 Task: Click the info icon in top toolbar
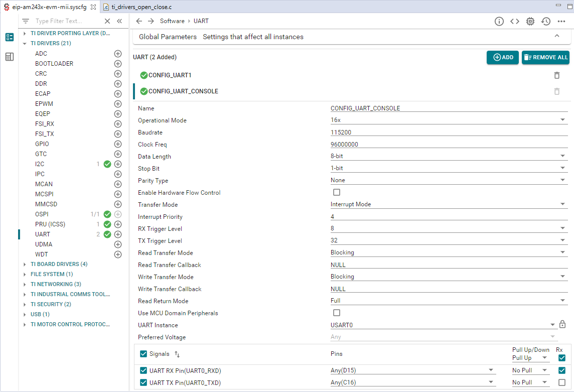pos(499,21)
